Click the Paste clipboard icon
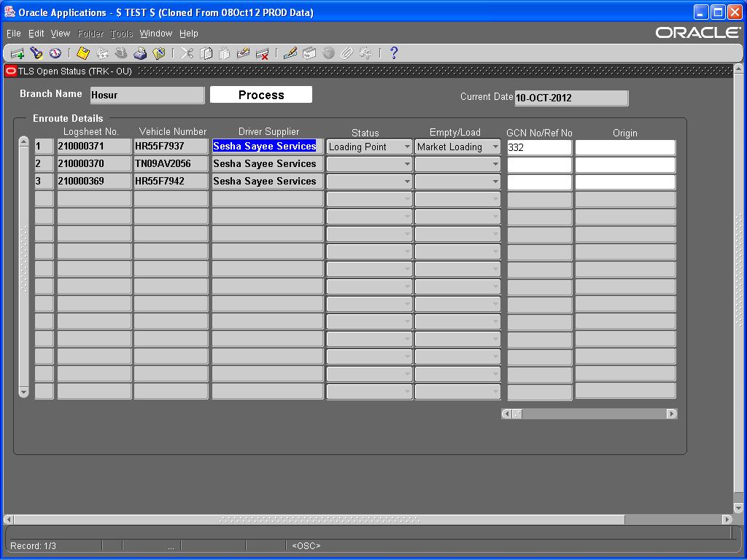Image resolution: width=747 pixels, height=560 pixels. click(225, 53)
